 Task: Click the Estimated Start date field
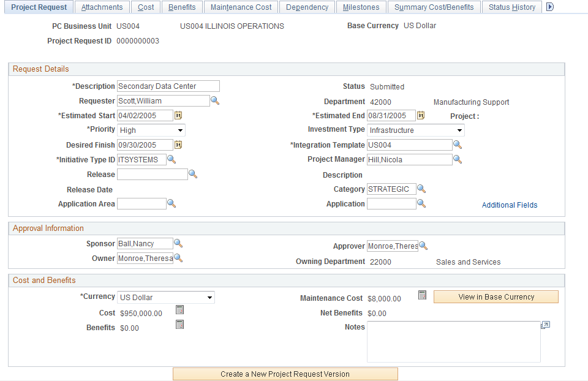click(x=145, y=115)
